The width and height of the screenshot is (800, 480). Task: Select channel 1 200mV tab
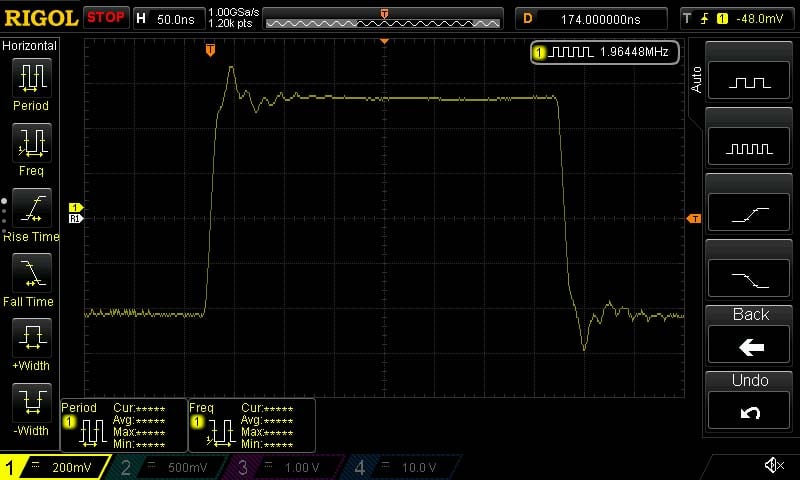(x=55, y=467)
